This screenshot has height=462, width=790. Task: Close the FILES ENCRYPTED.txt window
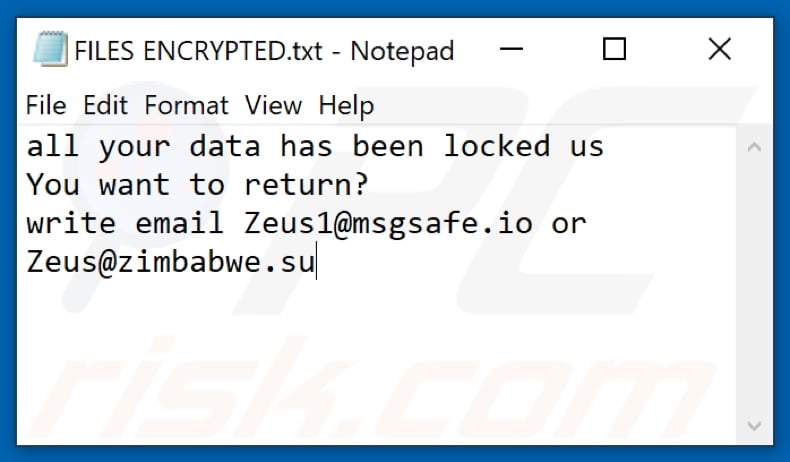[x=718, y=49]
